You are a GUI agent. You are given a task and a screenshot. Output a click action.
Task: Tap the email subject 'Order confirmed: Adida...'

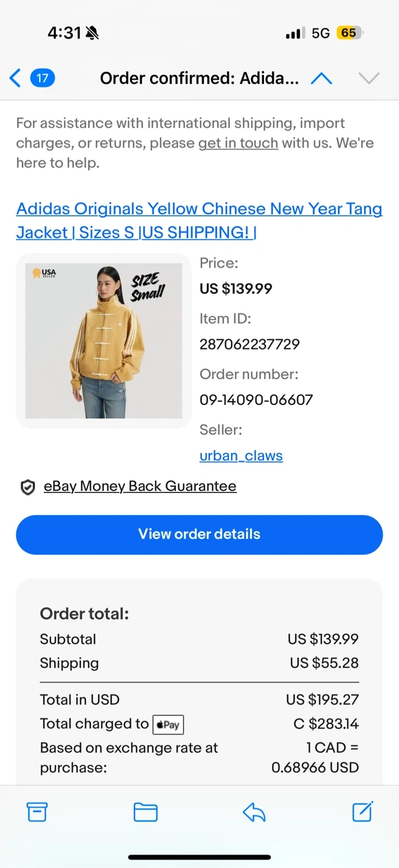[x=199, y=78]
